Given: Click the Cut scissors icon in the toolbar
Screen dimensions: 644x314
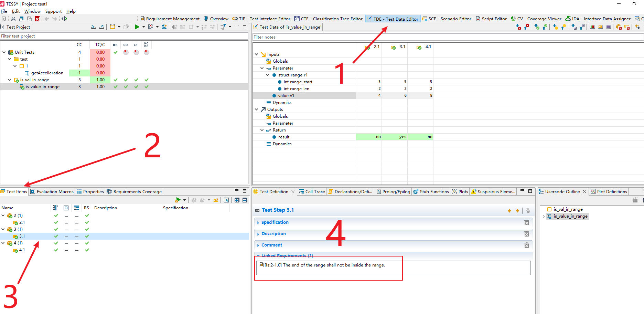Looking at the screenshot, I should (x=13, y=19).
